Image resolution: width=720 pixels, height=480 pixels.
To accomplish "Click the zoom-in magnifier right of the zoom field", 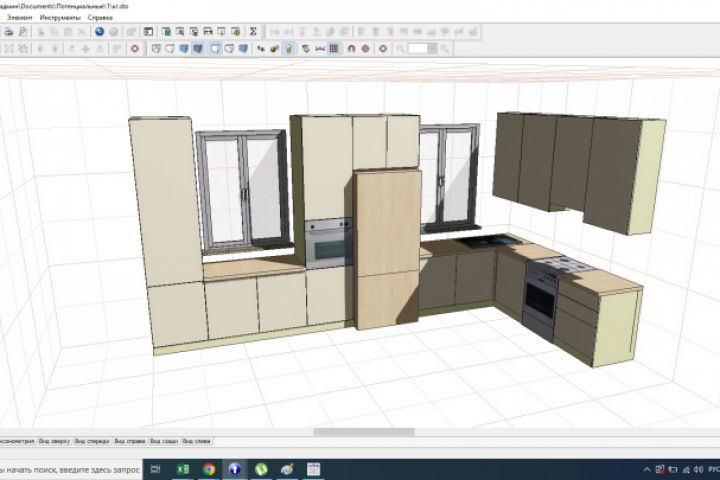I will coord(444,48).
